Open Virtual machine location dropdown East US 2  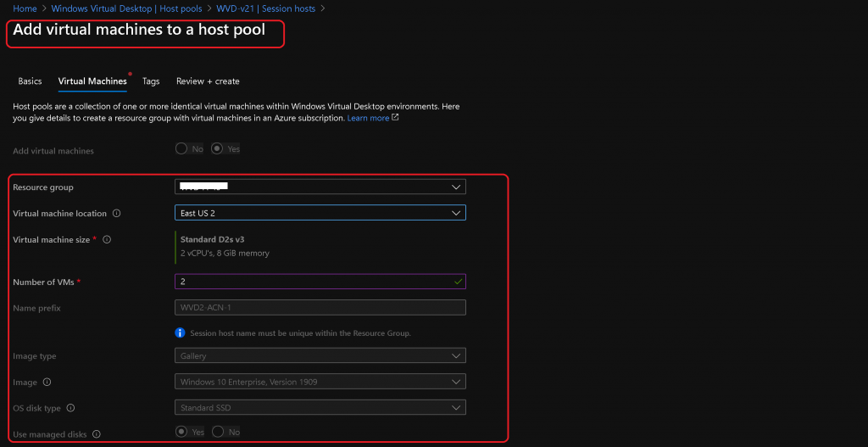[x=320, y=213]
